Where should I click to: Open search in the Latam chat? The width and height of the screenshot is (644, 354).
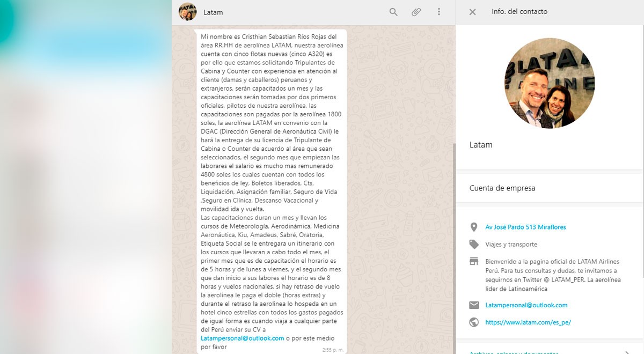pyautogui.click(x=393, y=12)
